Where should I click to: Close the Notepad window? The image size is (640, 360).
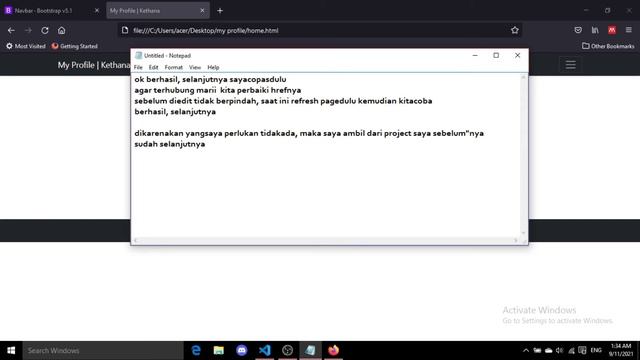(517, 56)
